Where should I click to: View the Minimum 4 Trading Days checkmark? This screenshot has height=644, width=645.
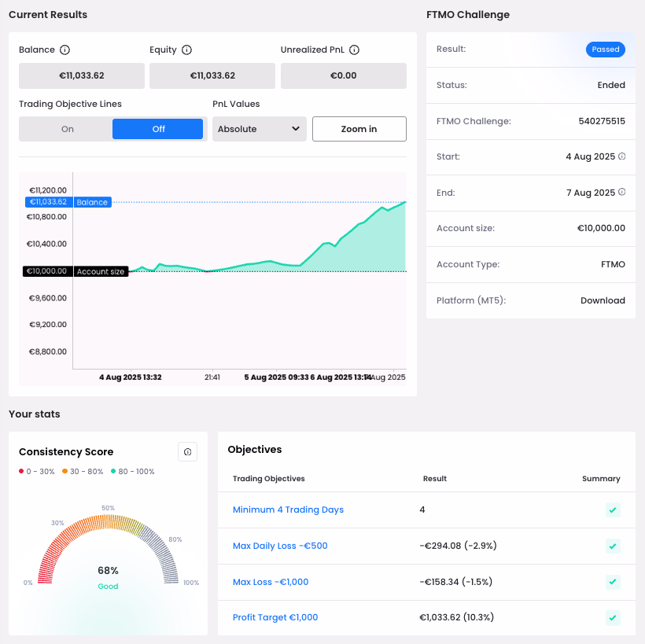[613, 510]
